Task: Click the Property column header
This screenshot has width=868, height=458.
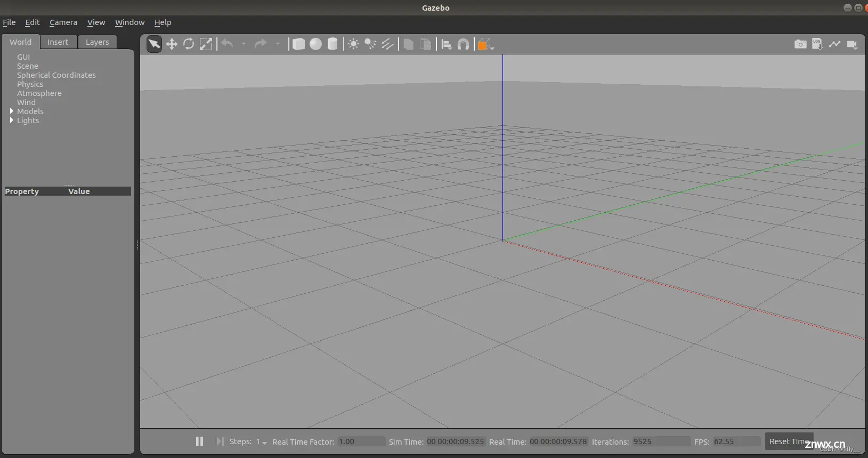Action: 22,191
